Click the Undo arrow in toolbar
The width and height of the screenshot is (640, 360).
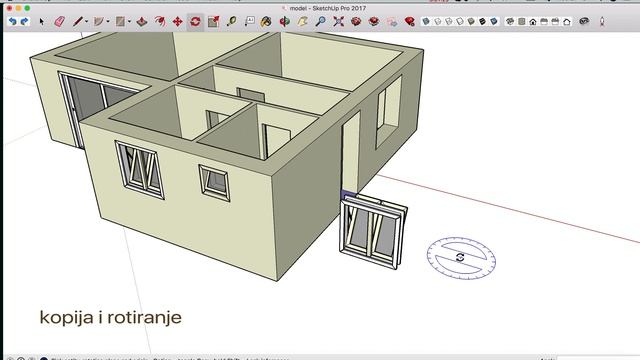click(x=13, y=21)
